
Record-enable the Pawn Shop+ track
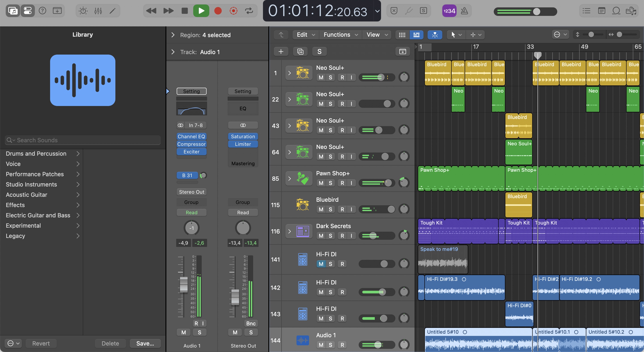[x=342, y=183]
